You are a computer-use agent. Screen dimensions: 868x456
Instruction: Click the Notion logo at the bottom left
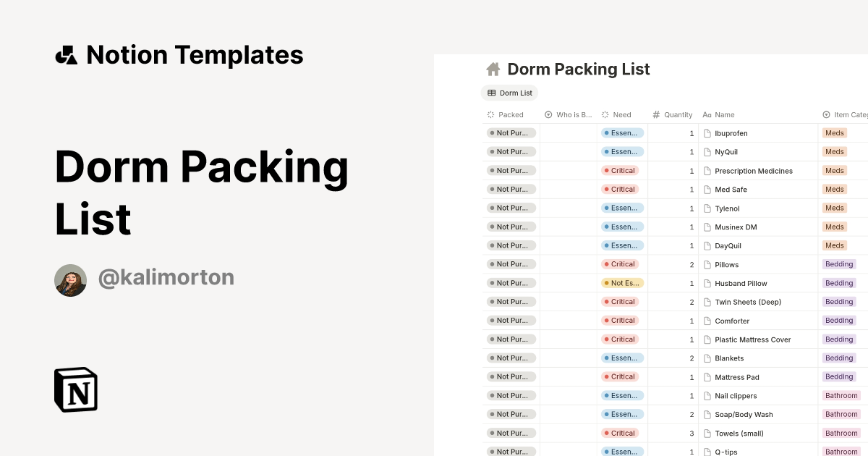pos(75,389)
